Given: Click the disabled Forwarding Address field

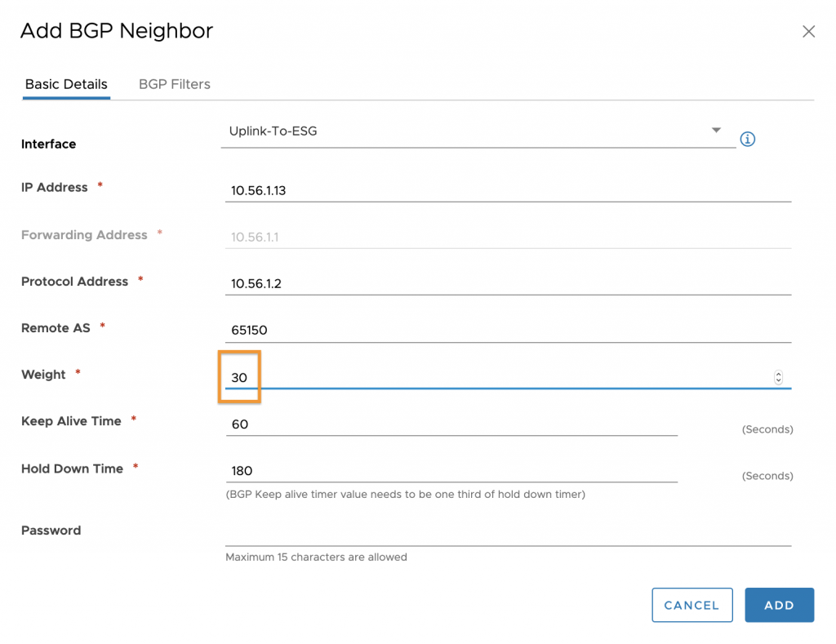Looking at the screenshot, I should pyautogui.click(x=508, y=237).
